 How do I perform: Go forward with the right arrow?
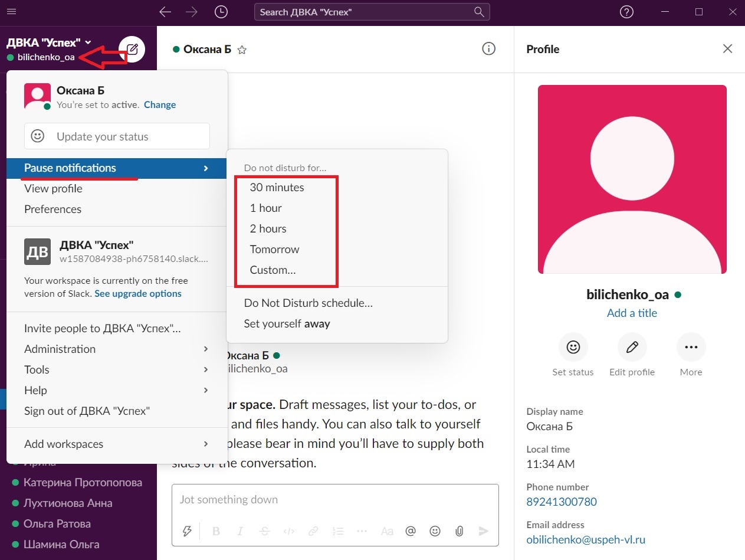(193, 12)
